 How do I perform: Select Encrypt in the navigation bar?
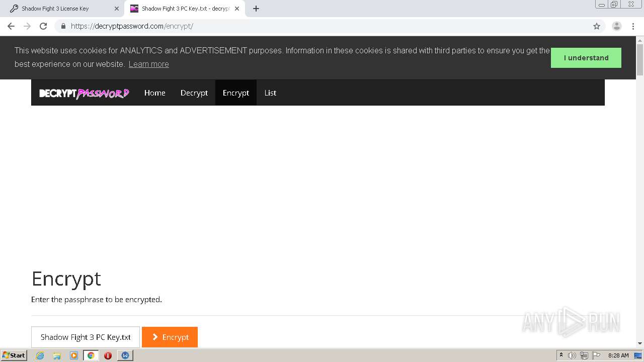236,93
